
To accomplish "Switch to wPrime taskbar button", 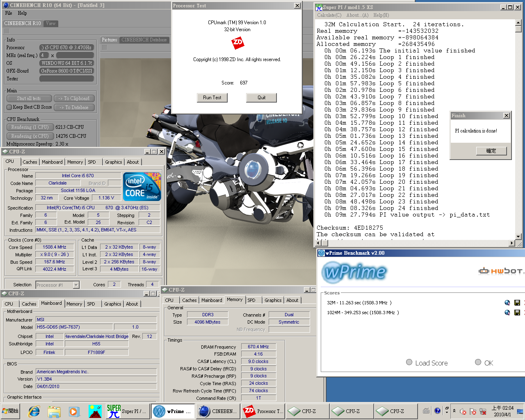I will [x=172, y=411].
